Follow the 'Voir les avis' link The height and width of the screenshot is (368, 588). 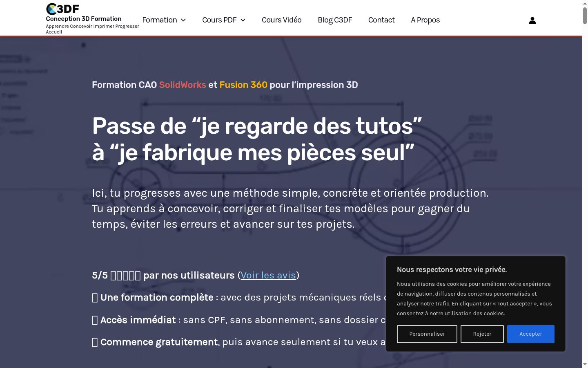tap(268, 275)
